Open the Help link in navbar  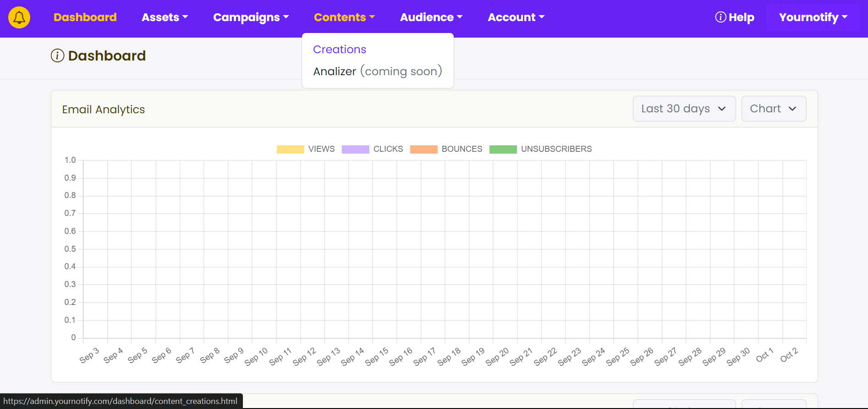point(735,17)
